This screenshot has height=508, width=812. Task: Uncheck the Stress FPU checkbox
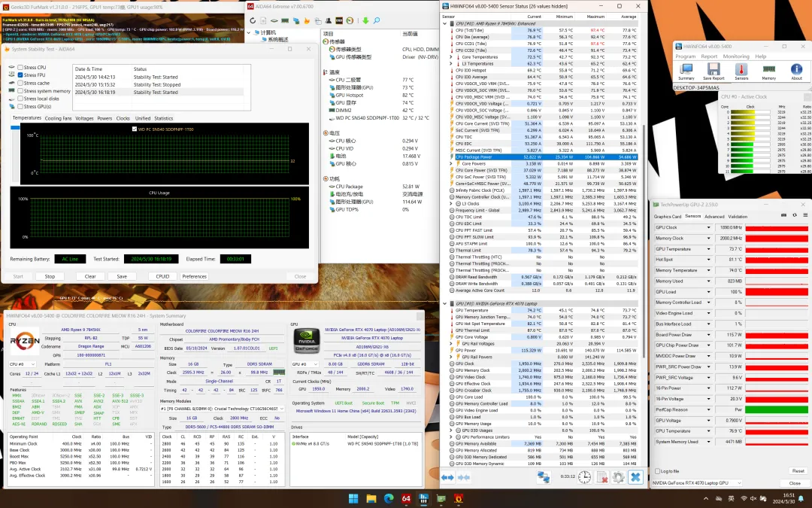pos(20,75)
